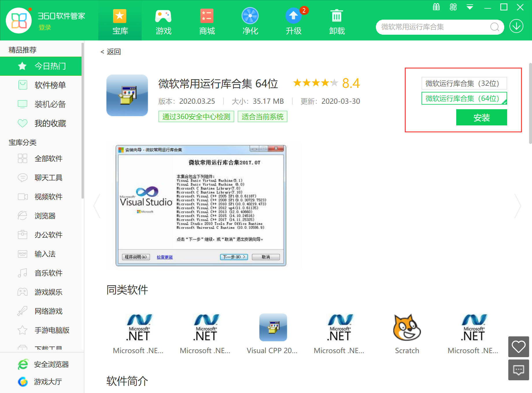Open Scratch similar software
The width and height of the screenshot is (532, 393).
(407, 334)
